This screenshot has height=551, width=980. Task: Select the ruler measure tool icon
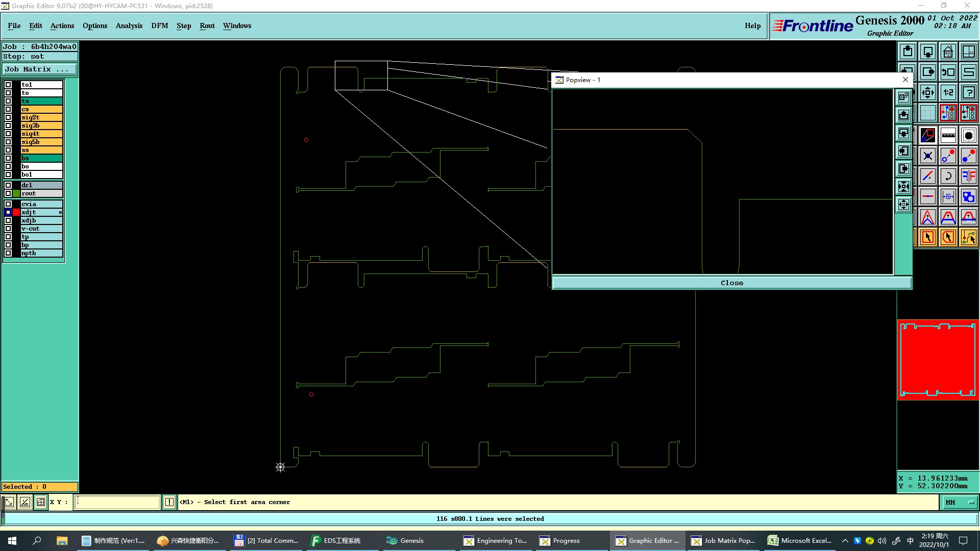pyautogui.click(x=948, y=135)
